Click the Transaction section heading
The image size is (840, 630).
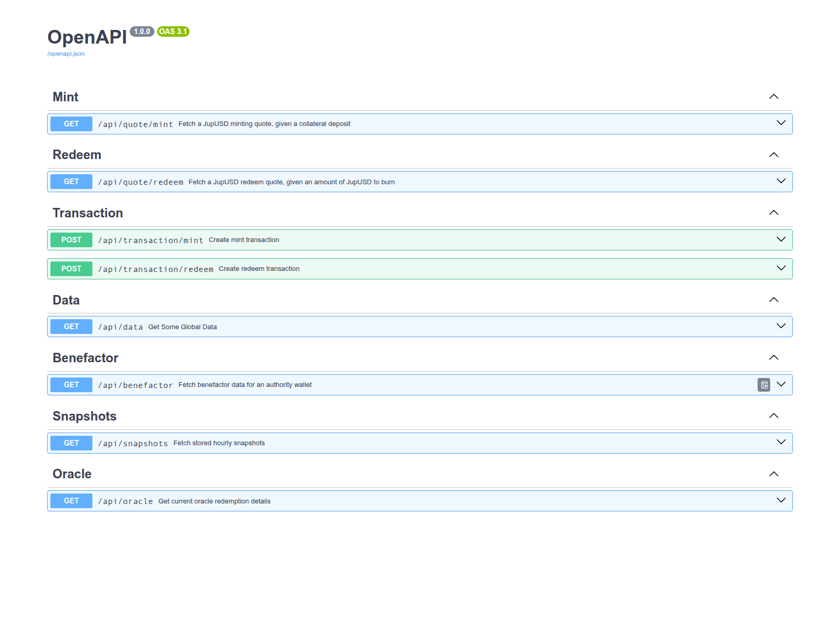tap(88, 213)
